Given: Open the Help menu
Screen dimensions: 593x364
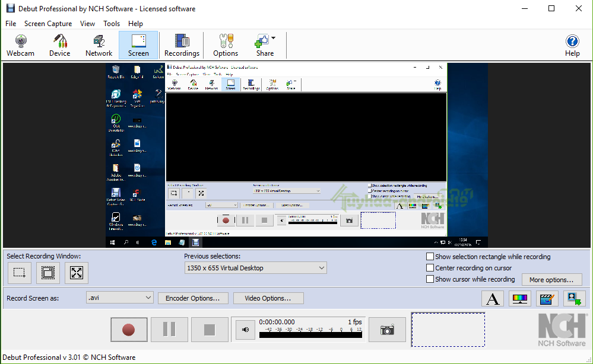Looking at the screenshot, I should [135, 23].
